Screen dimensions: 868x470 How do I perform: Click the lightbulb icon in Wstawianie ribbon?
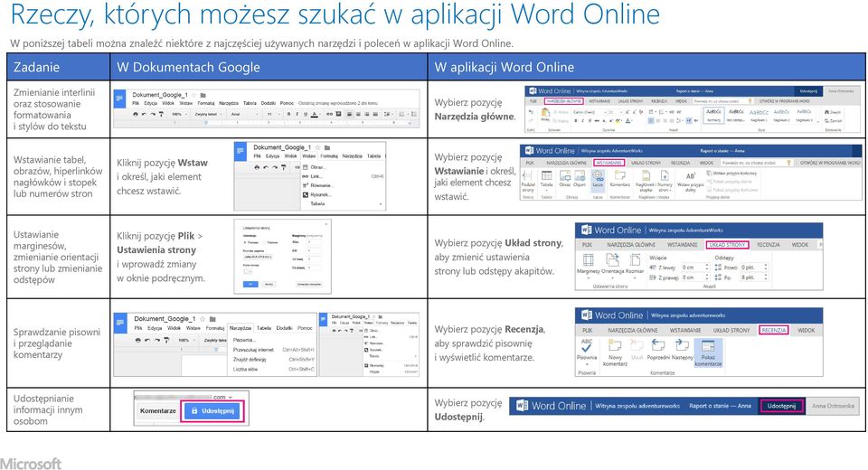[x=788, y=163]
